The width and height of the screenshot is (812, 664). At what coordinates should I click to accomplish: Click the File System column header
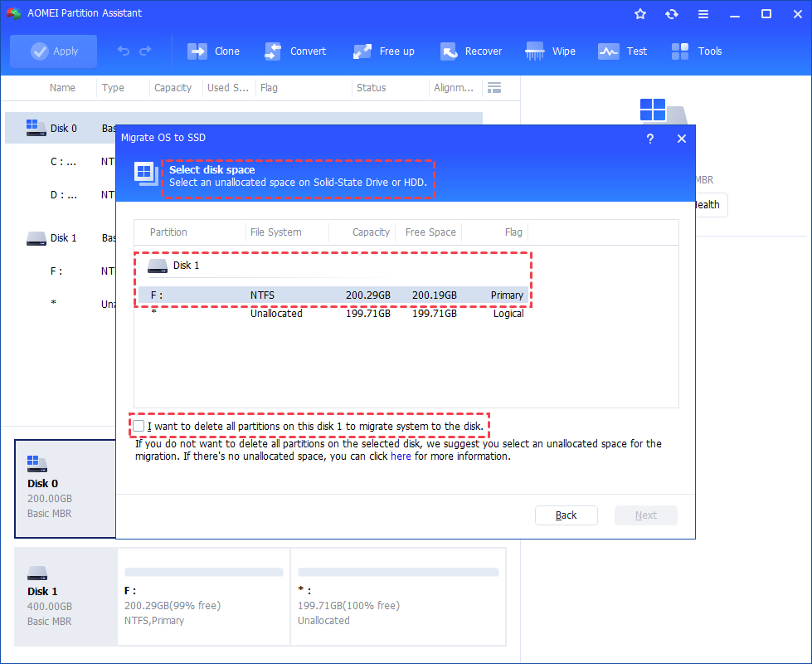tap(275, 232)
